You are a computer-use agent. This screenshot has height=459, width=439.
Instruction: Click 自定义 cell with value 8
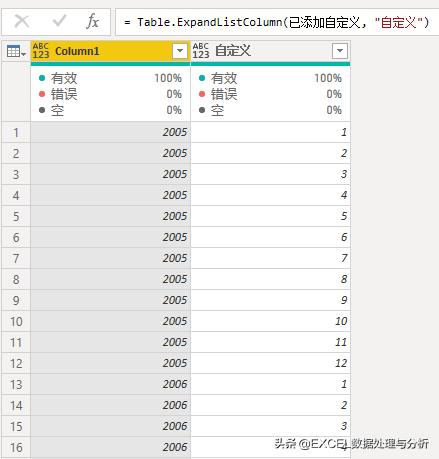tap(270, 279)
